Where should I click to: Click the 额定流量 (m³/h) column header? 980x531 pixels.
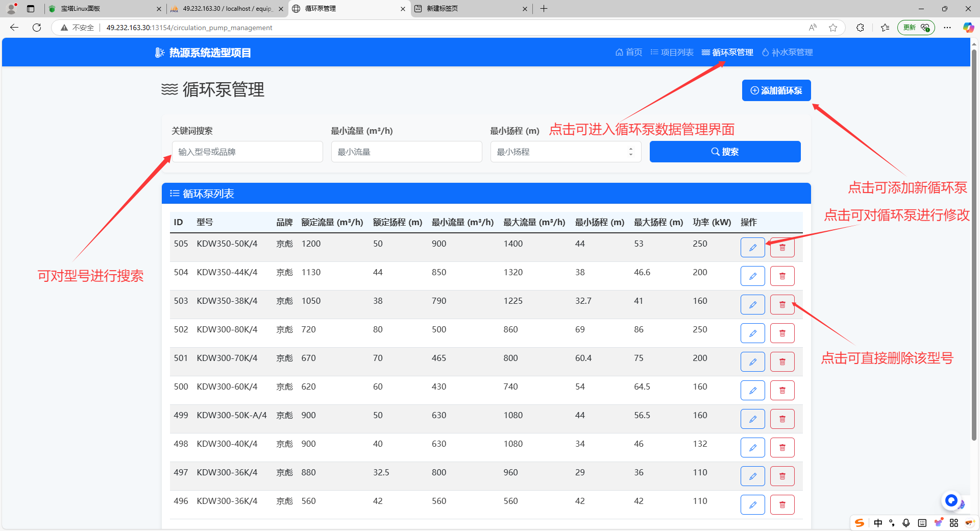pyautogui.click(x=332, y=222)
